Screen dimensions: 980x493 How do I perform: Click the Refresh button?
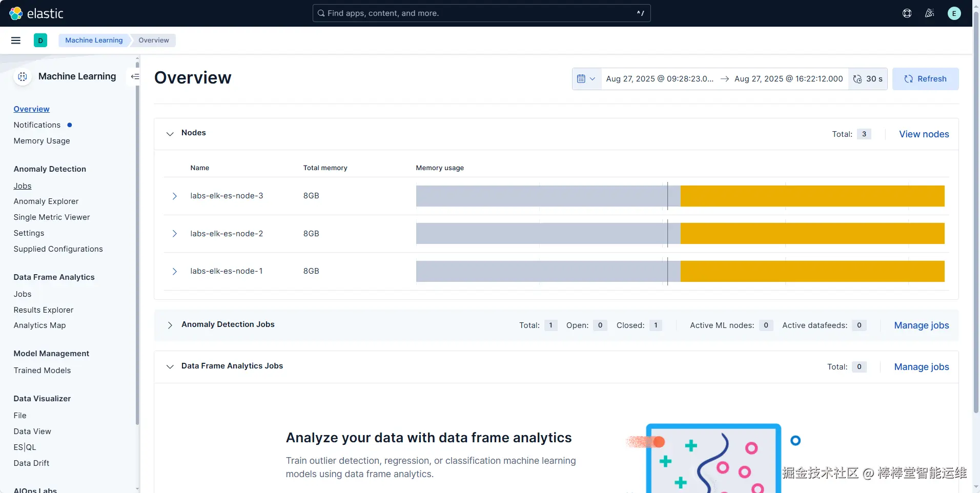click(x=925, y=79)
